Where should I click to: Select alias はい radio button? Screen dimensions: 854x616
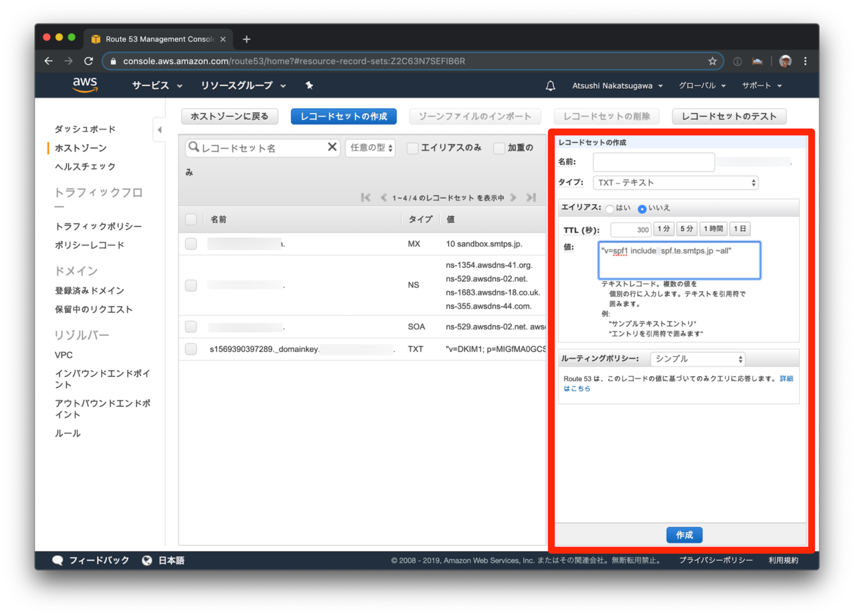pyautogui.click(x=610, y=209)
